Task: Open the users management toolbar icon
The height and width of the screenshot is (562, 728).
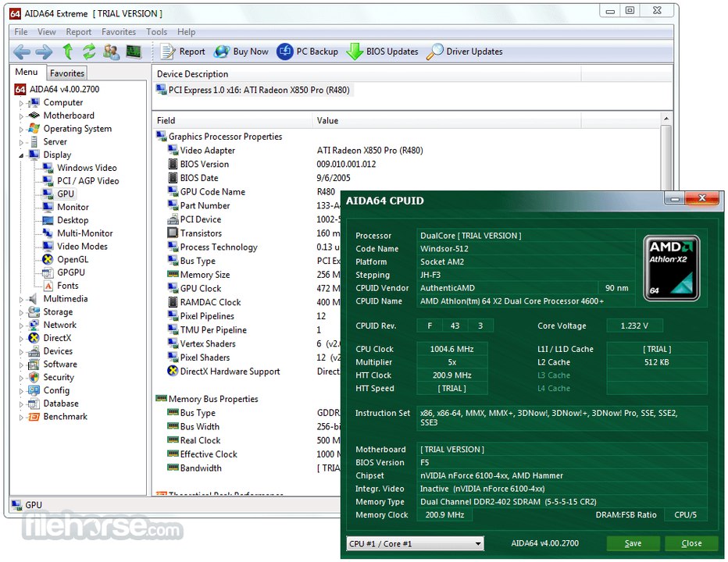Action: (112, 52)
